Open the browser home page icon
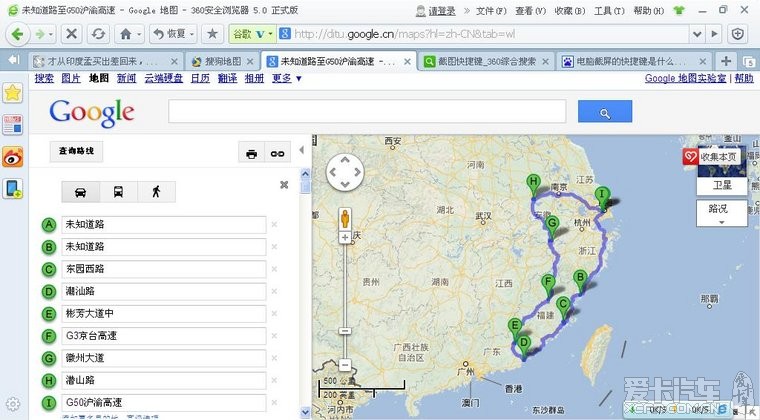This screenshot has width=760, height=420. (x=126, y=34)
